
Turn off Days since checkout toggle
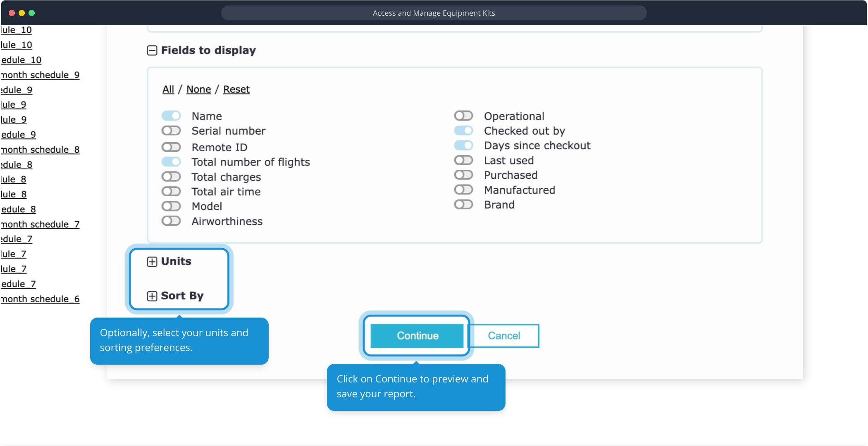coord(463,145)
